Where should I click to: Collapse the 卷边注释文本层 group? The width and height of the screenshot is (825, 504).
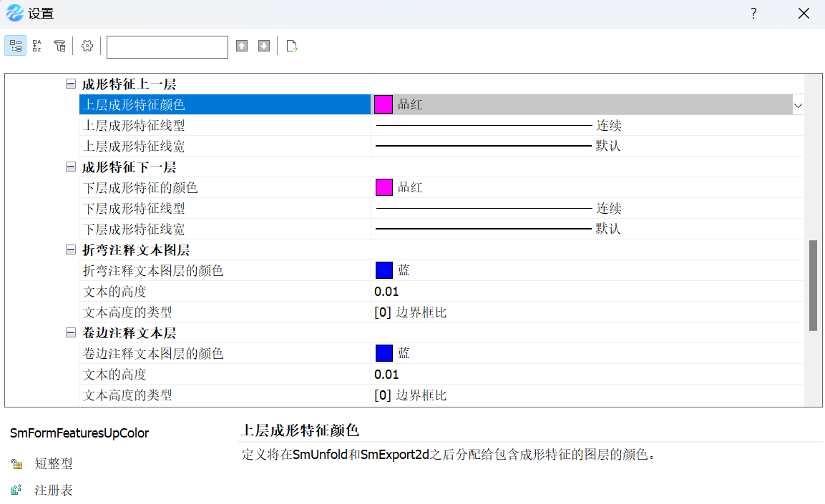pos(71,332)
